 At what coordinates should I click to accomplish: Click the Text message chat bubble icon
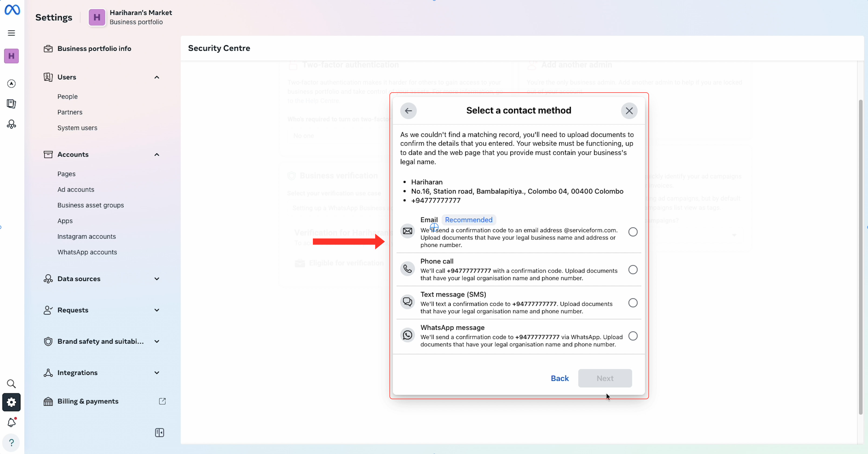[x=407, y=301]
